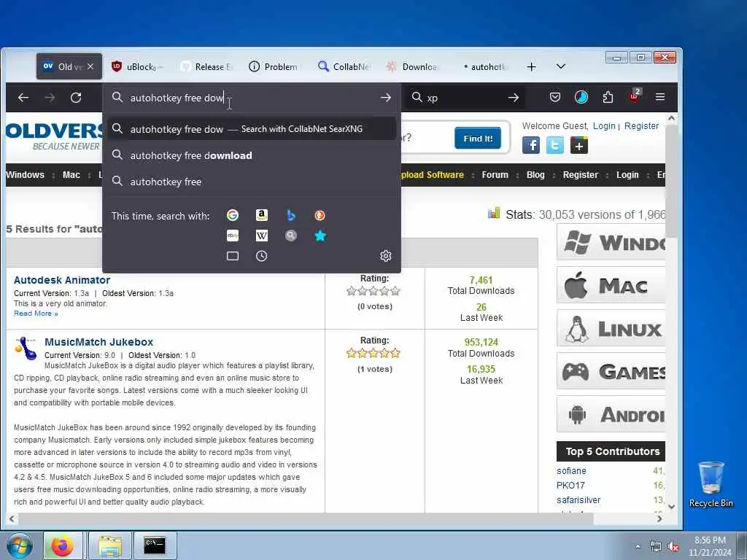Open Command Prompt from taskbar
This screenshot has height=560, width=747.
pos(155,545)
